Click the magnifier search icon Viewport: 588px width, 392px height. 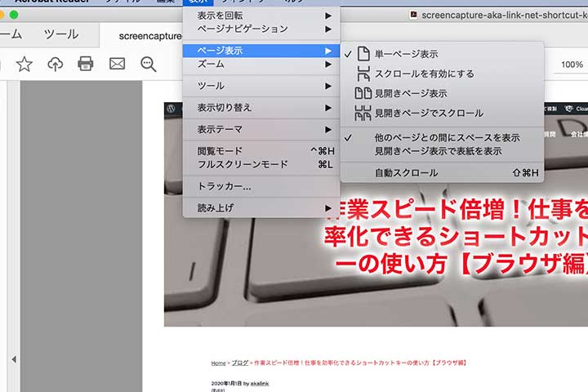148,65
